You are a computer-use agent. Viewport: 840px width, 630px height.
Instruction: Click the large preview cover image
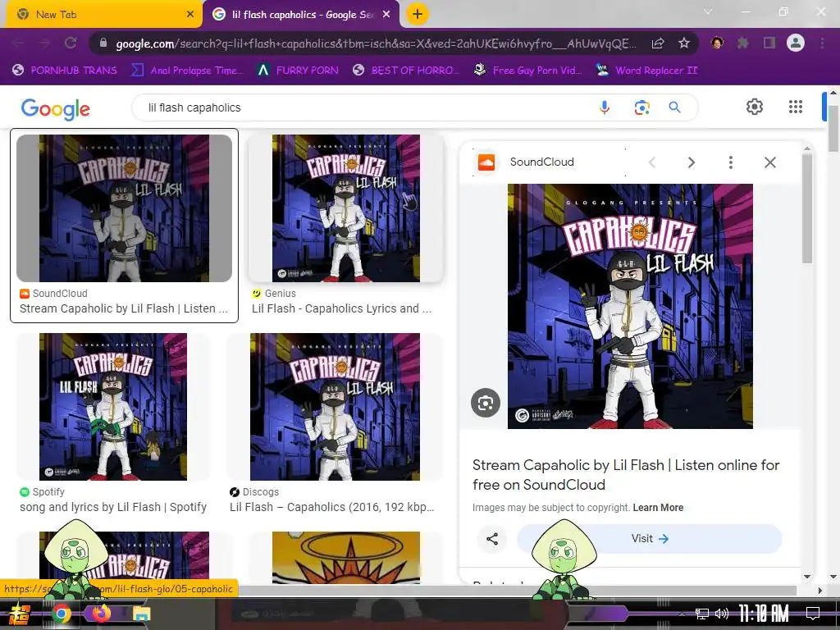[x=630, y=306]
